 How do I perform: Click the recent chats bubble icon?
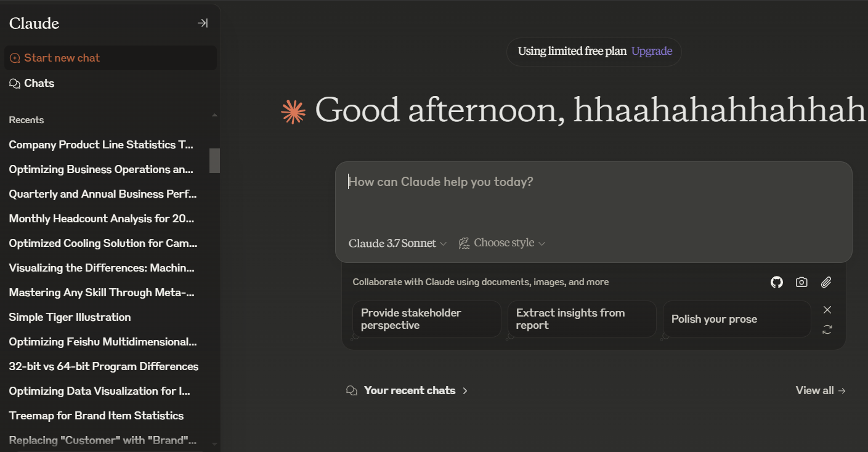pos(352,390)
